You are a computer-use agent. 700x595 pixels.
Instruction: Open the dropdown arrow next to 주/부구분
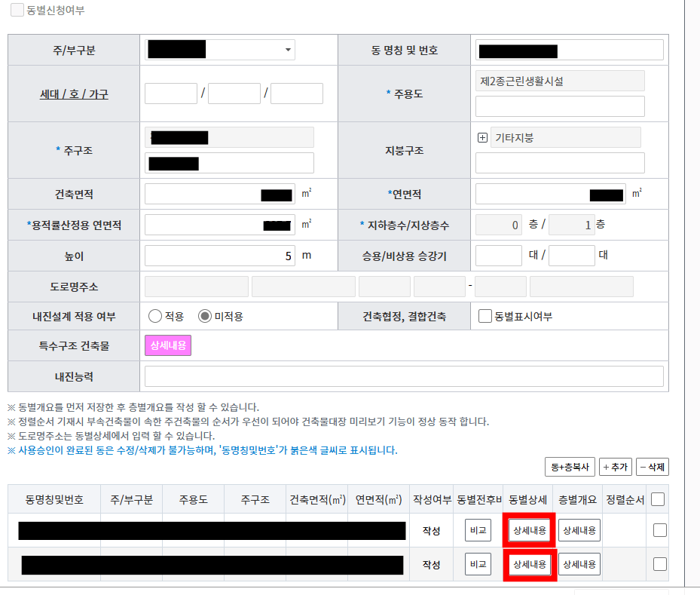(x=289, y=49)
